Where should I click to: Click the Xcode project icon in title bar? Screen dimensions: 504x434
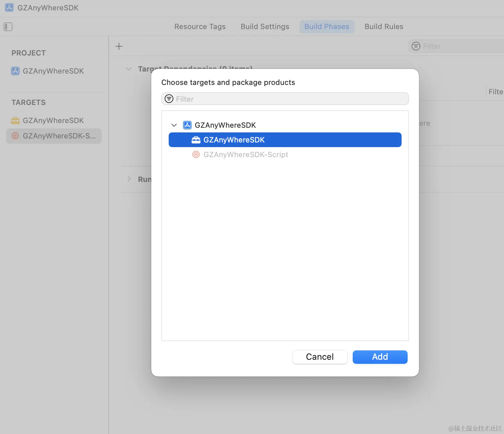[9, 8]
